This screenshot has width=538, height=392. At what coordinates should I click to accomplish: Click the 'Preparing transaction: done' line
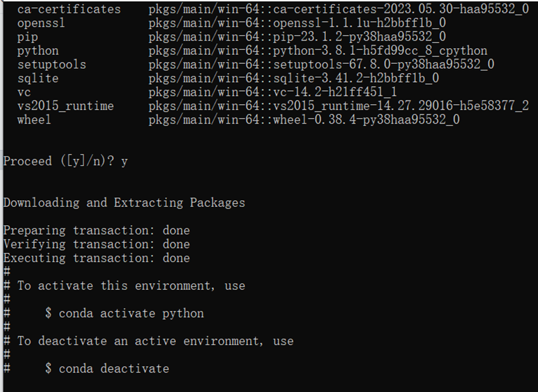(96, 230)
